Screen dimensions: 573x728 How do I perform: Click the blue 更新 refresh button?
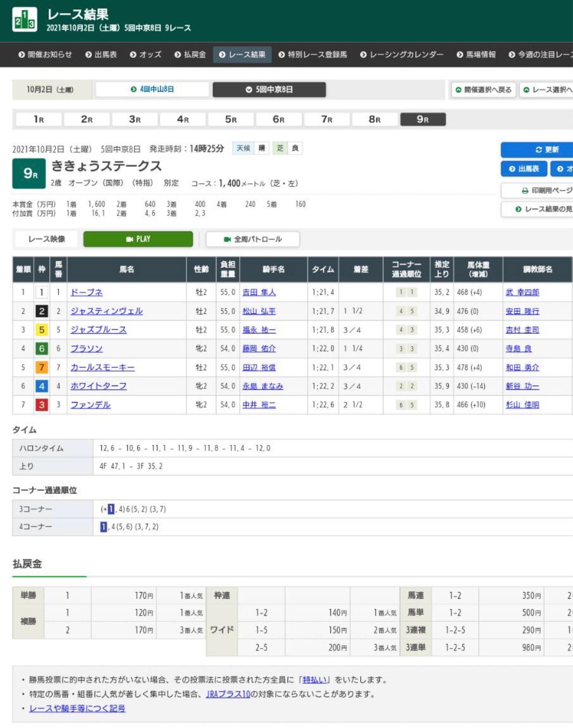pyautogui.click(x=537, y=150)
